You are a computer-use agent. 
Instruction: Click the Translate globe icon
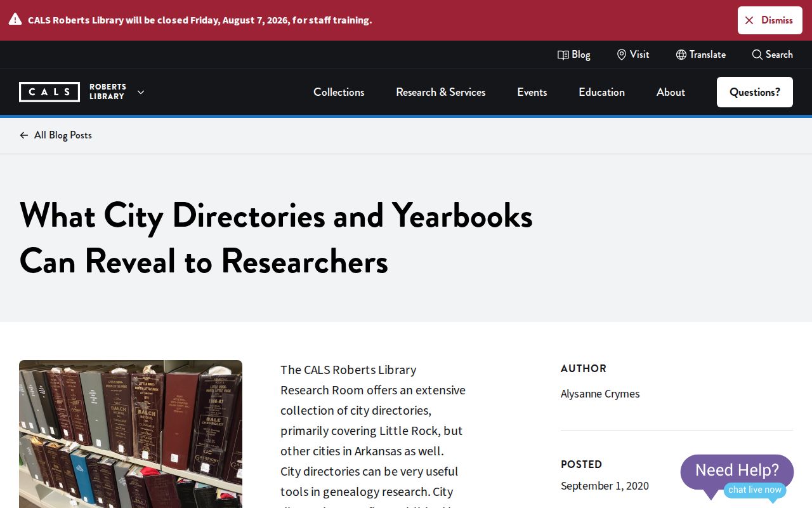(681, 55)
